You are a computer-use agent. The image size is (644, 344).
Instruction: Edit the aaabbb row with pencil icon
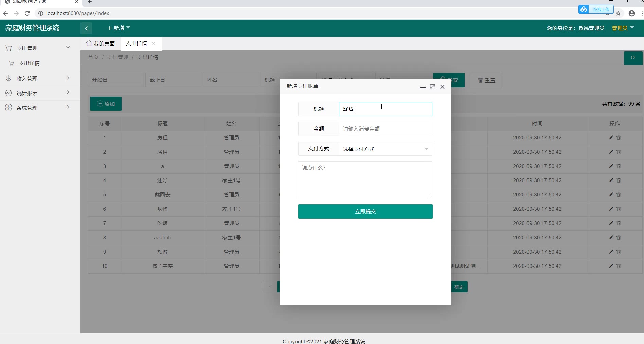click(x=611, y=237)
